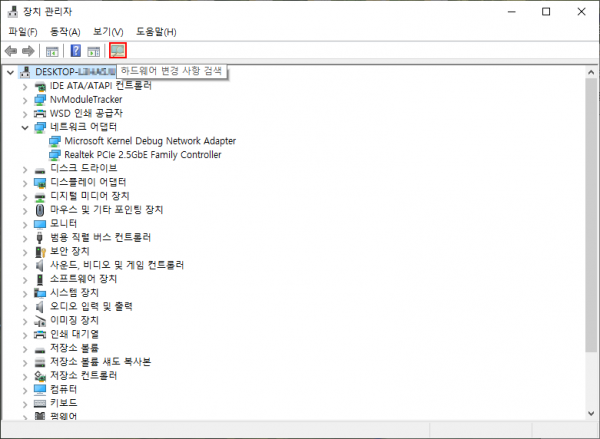The width and height of the screenshot is (600, 439).
Task: Click the Scan for hardware changes toolbar icon
Action: (118, 51)
